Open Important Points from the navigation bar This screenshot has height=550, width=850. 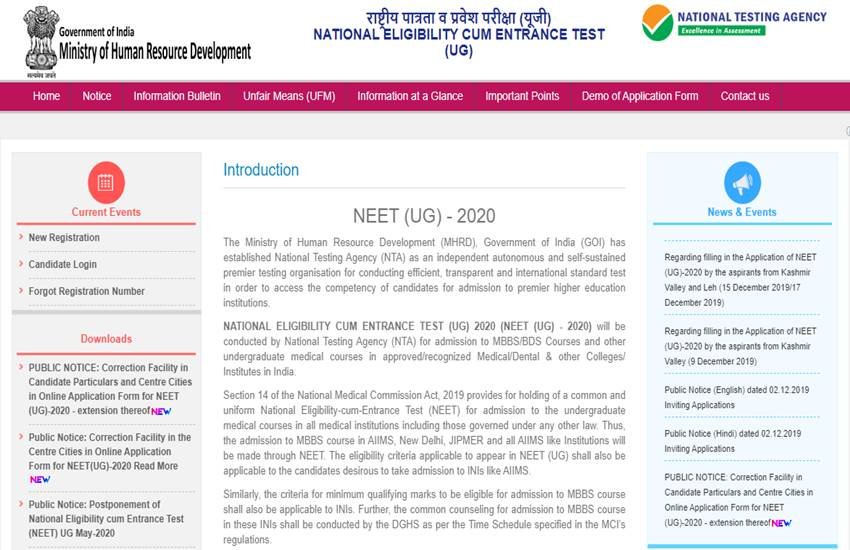pyautogui.click(x=522, y=96)
